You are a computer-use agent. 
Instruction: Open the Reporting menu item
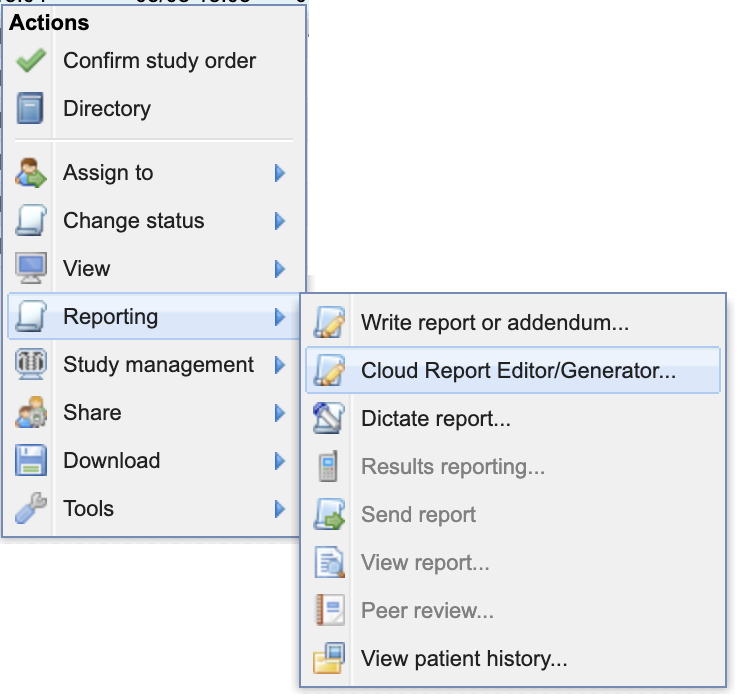[154, 316]
